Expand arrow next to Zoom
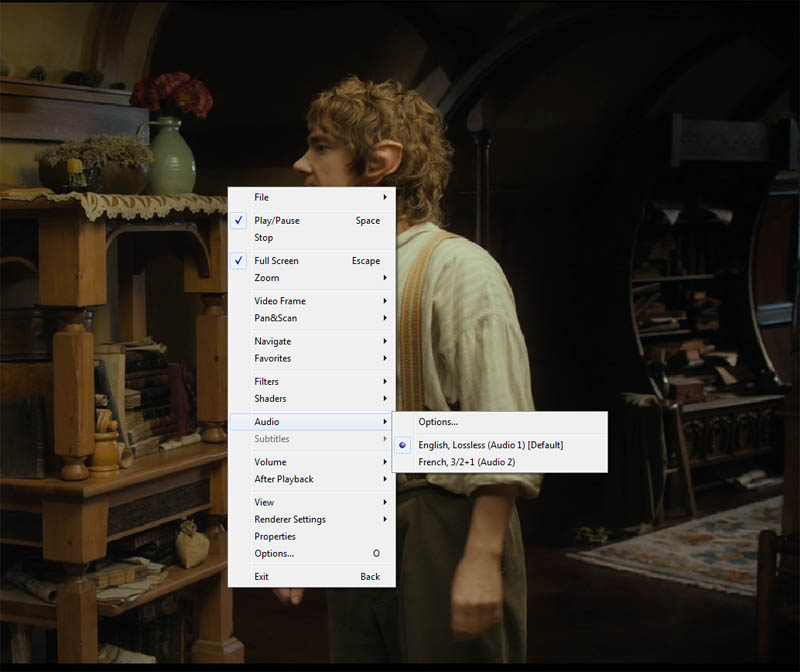 [x=385, y=278]
